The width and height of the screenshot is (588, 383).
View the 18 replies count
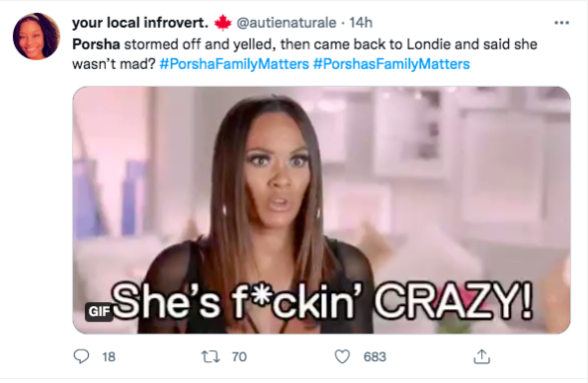pos(109,356)
